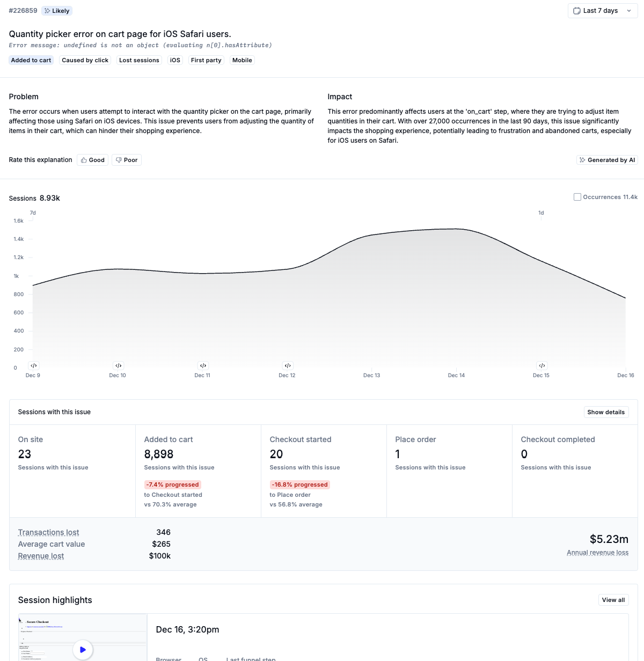644x661 pixels.
Task: Click the code deploy marker at Dec 12
Action: coord(288,365)
